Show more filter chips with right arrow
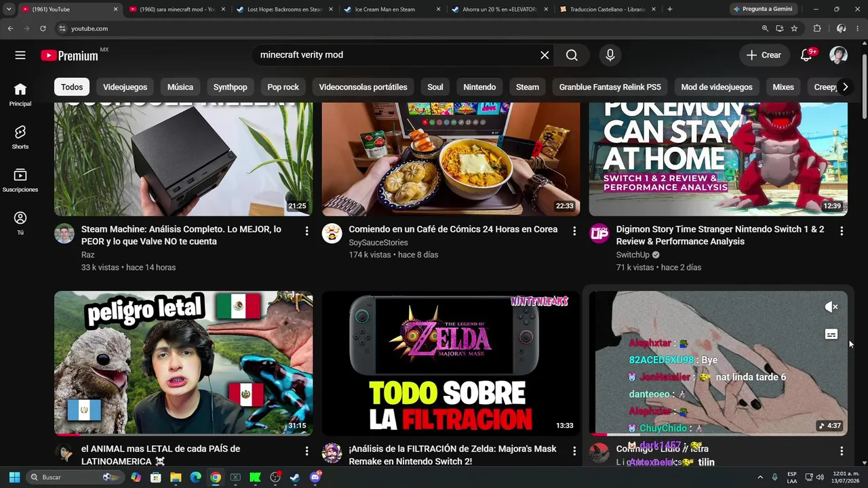Image resolution: width=868 pixels, height=488 pixels. (845, 87)
